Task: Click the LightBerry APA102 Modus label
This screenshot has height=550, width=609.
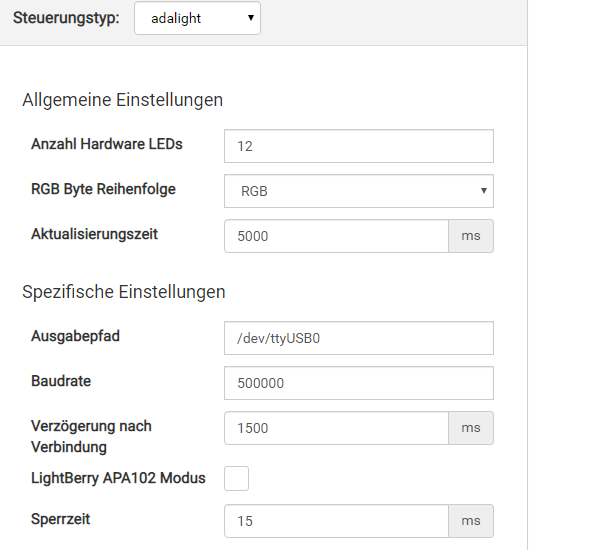Action: click(x=118, y=478)
